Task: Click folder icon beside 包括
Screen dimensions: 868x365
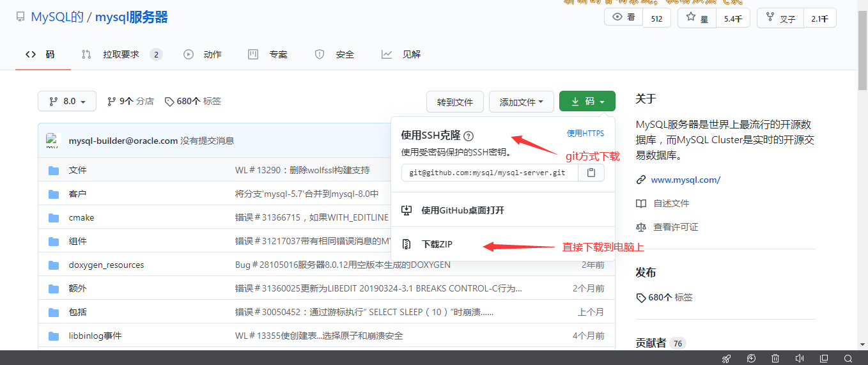Action: pyautogui.click(x=54, y=312)
